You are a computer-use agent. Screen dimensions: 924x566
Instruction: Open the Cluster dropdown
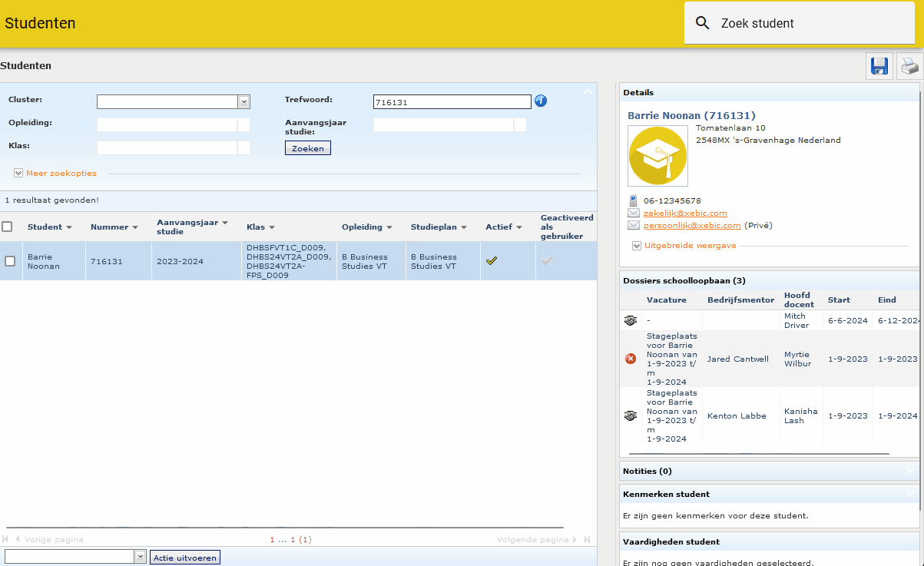[244, 101]
